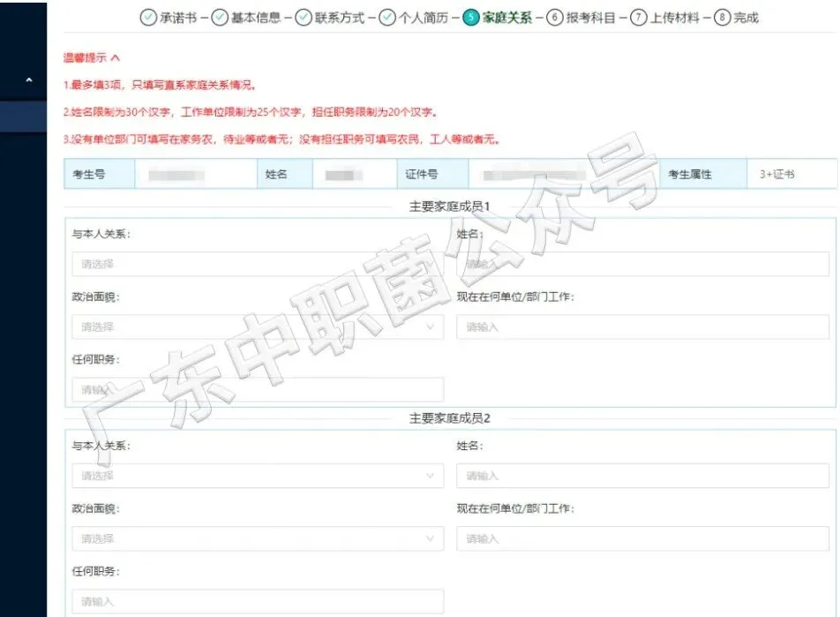Focus the 姓名 input for member 2

[643, 476]
